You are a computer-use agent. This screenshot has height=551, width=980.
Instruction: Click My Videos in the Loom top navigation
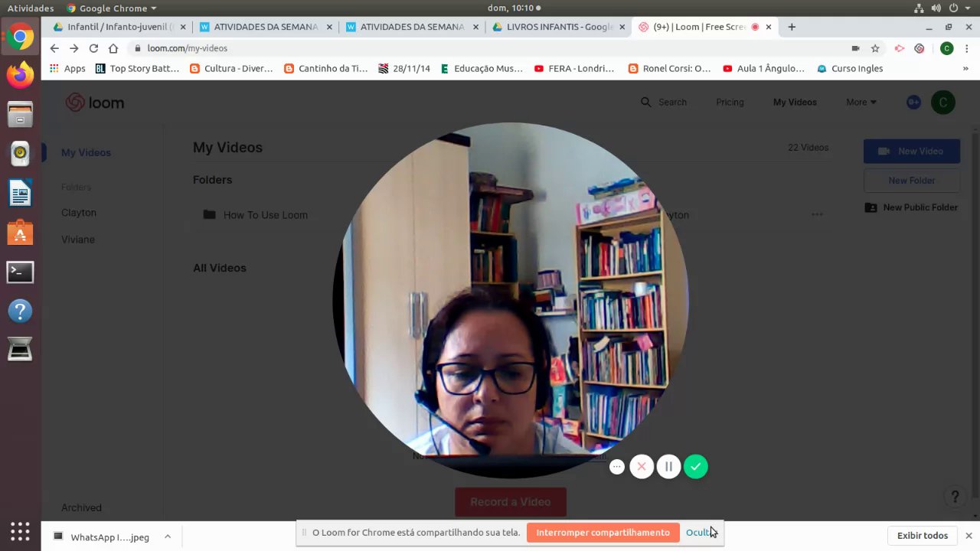click(795, 102)
